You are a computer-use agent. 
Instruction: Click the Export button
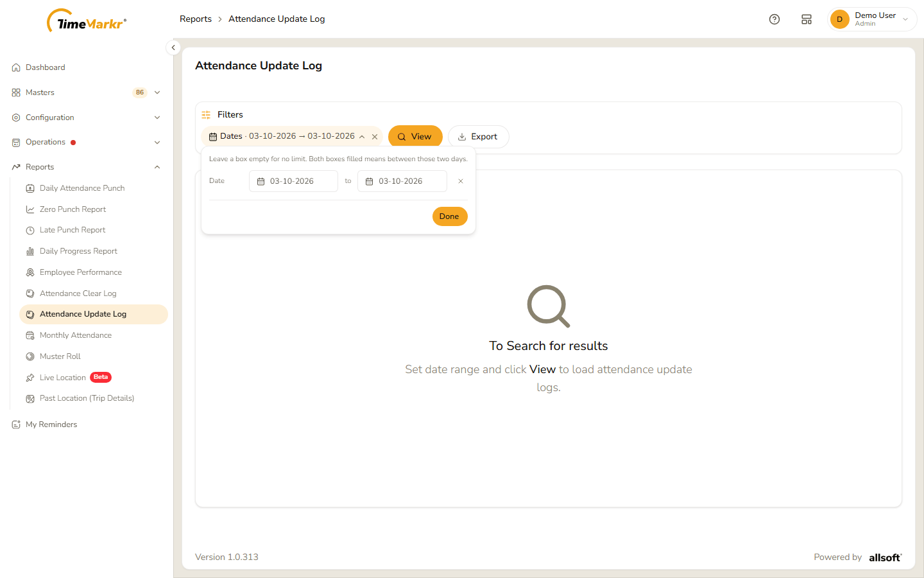pos(478,137)
